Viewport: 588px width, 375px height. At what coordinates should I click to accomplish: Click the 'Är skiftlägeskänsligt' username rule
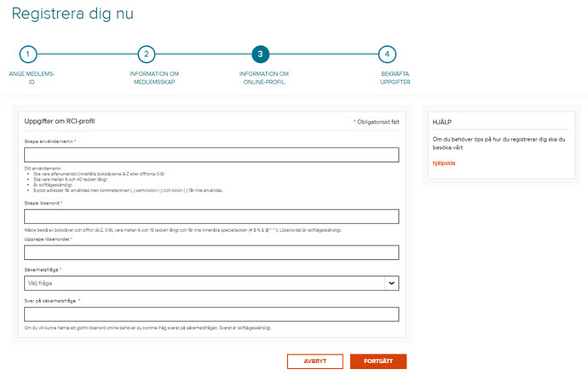pyautogui.click(x=52, y=185)
